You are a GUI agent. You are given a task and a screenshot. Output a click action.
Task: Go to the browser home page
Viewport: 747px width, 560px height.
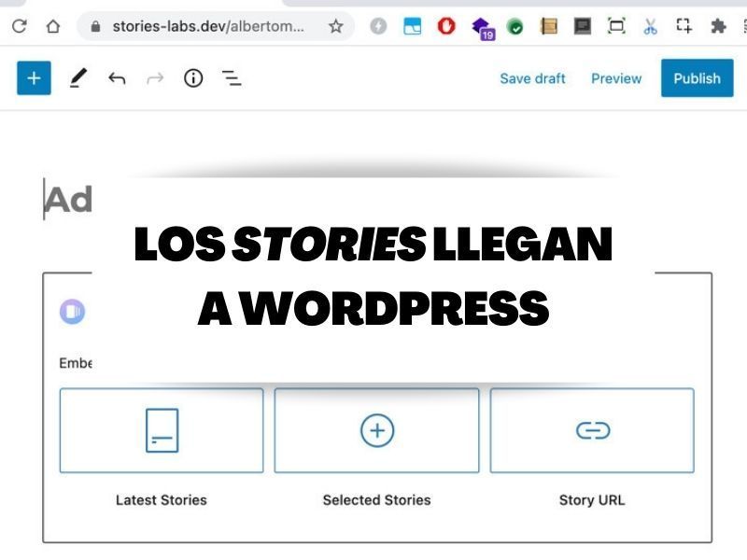pos(53,27)
